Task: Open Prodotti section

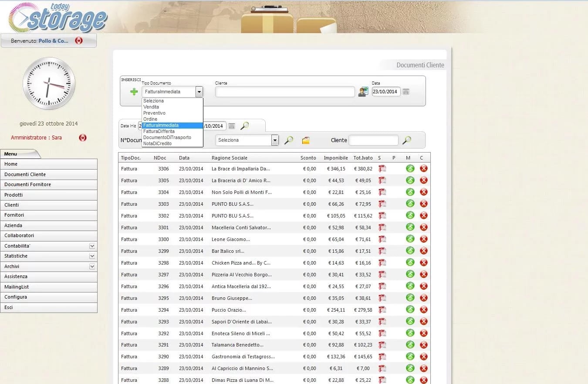Action: point(49,195)
